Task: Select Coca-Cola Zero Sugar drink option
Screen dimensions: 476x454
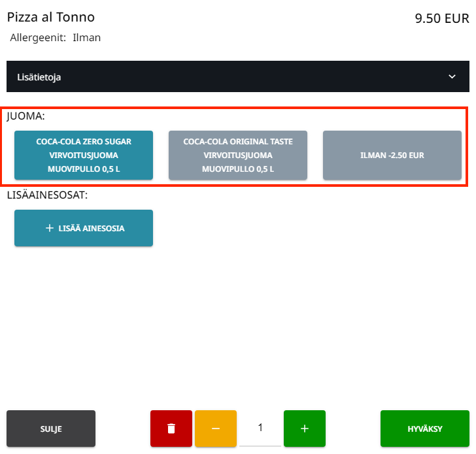Action: tap(84, 155)
